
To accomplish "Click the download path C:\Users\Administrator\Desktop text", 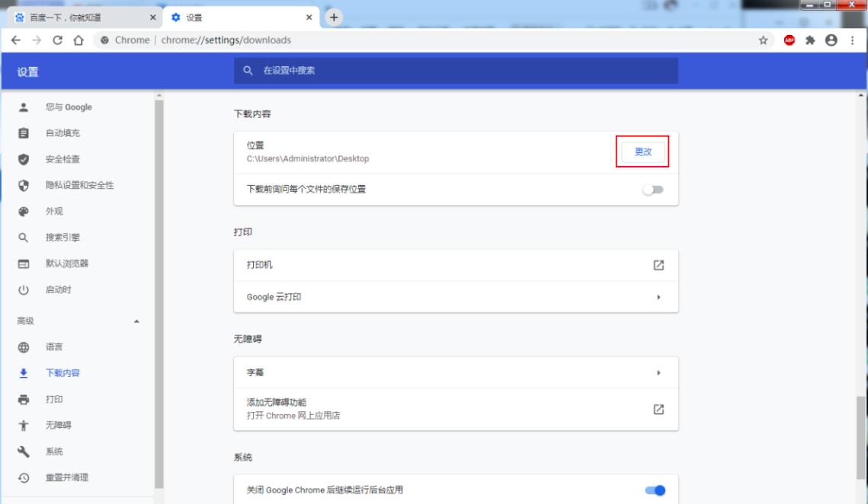I will click(x=308, y=159).
